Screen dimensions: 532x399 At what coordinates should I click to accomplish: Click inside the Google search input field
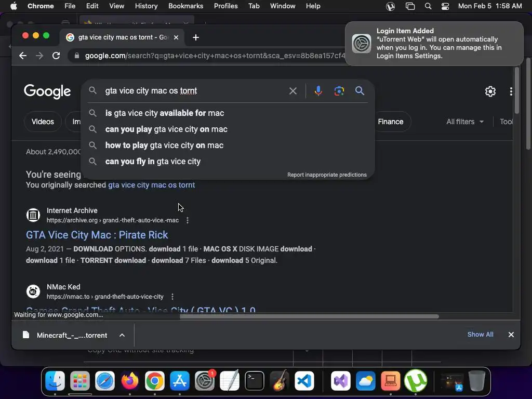pyautogui.click(x=193, y=91)
